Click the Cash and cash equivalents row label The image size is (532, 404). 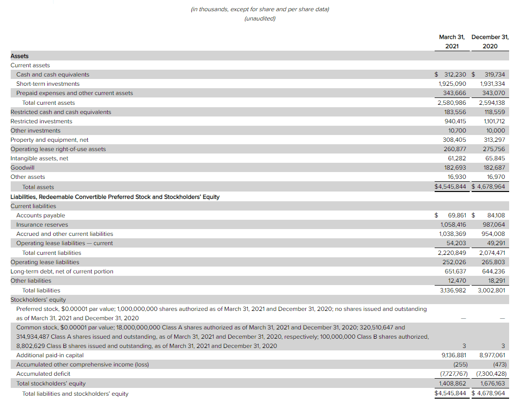pos(53,75)
